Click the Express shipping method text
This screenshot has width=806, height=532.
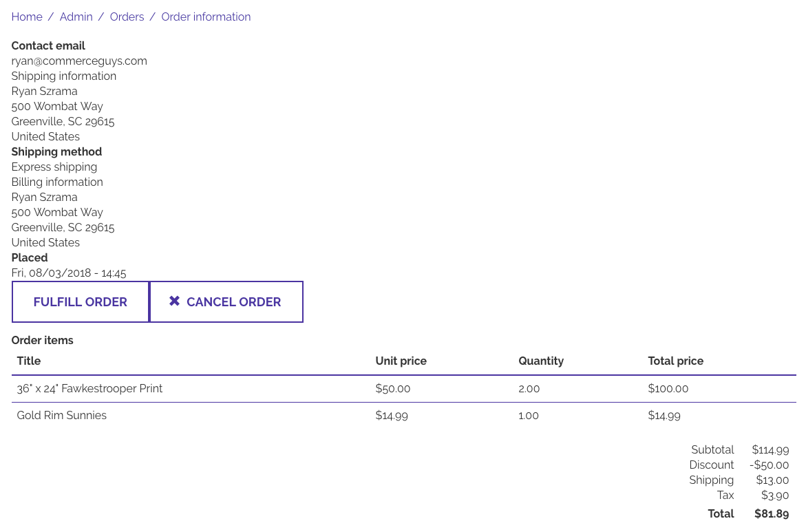pyautogui.click(x=54, y=167)
